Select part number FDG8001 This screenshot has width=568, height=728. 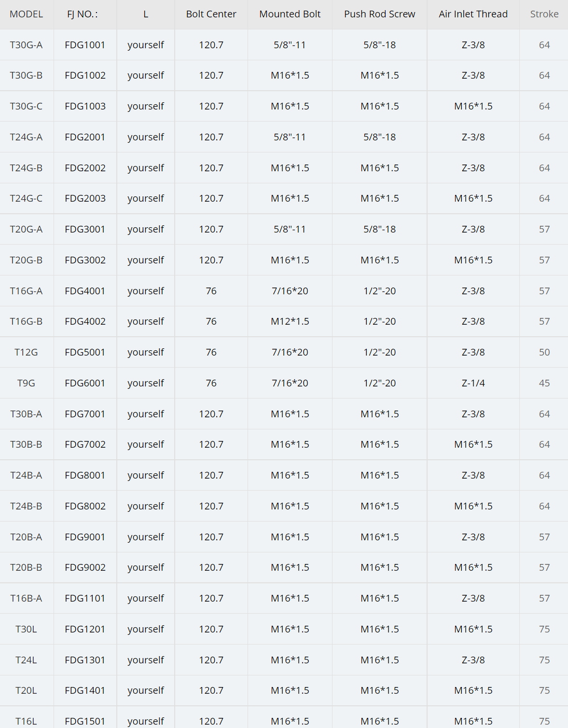(x=85, y=475)
